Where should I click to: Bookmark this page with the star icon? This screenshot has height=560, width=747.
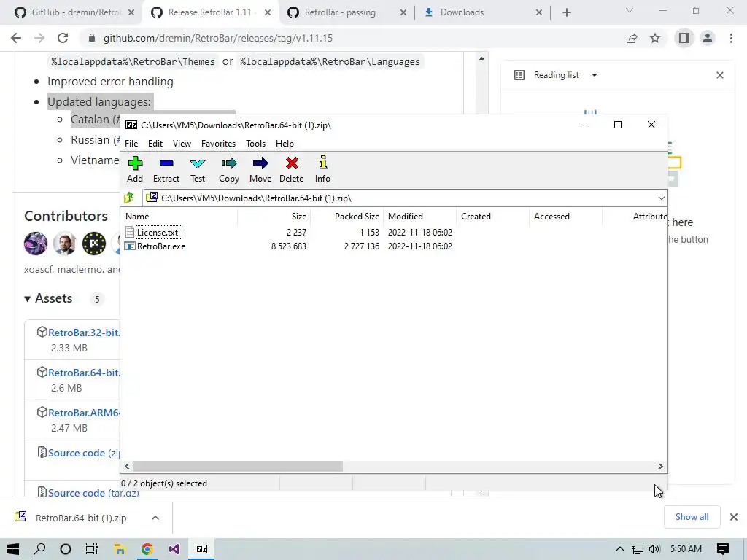655,38
